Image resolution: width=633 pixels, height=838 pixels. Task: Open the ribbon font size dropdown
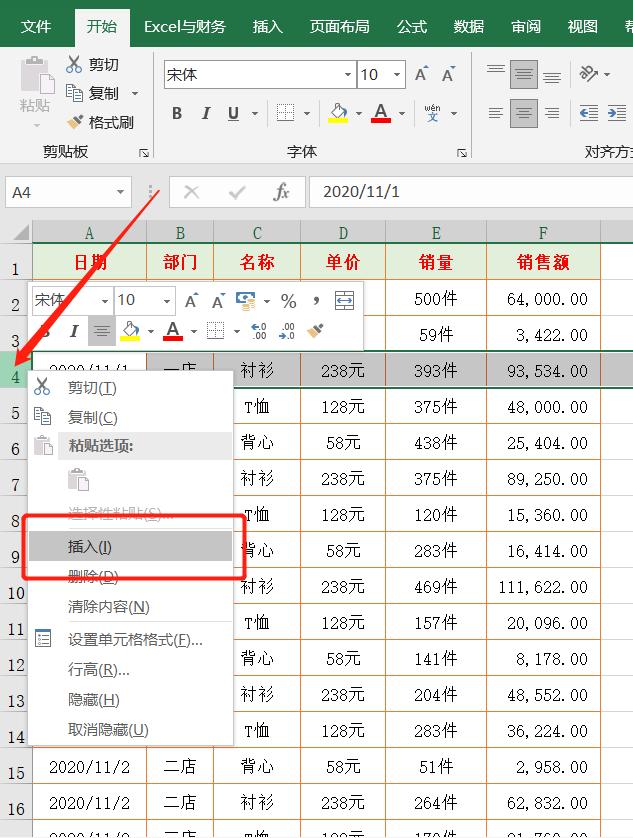pos(397,75)
